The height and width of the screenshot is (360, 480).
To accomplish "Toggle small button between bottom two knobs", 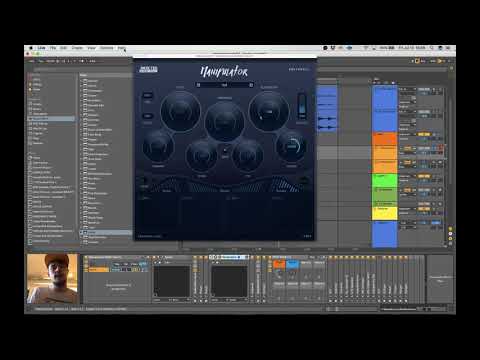I will pyautogui.click(x=225, y=150).
